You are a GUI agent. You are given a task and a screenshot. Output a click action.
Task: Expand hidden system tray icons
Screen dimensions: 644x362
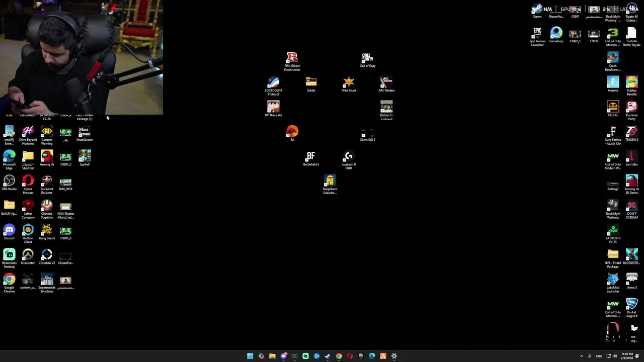click(582, 356)
